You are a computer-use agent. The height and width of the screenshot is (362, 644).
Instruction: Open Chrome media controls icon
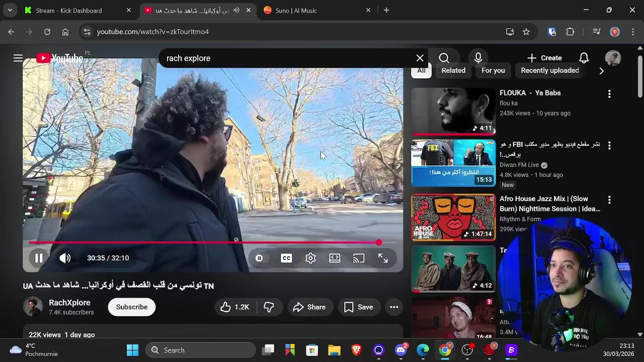(x=597, y=32)
